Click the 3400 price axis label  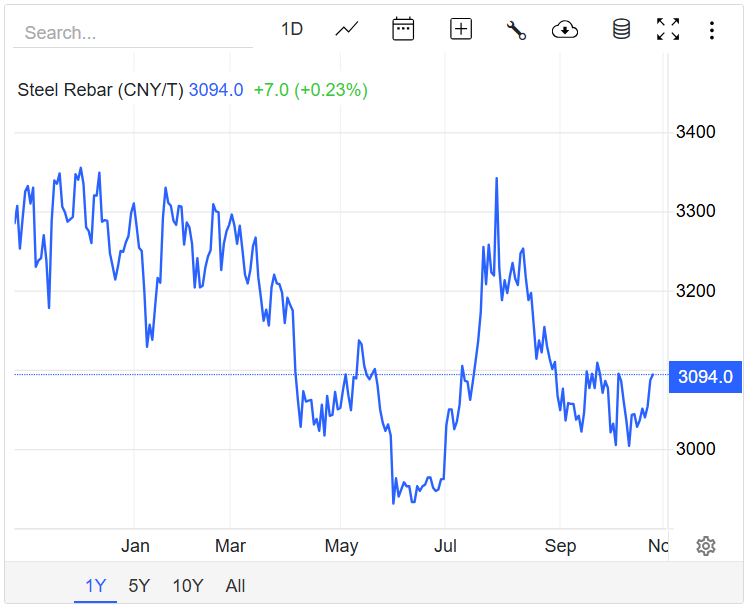(x=697, y=132)
